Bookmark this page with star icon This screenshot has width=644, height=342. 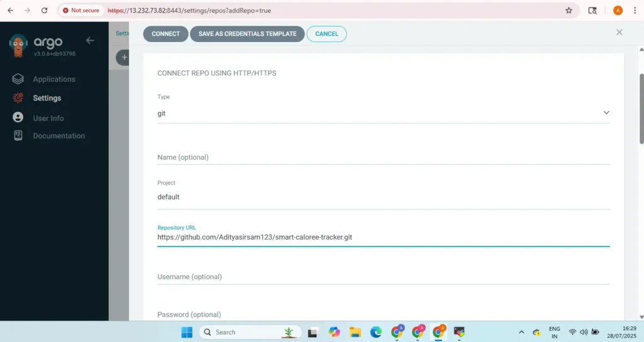click(x=569, y=11)
